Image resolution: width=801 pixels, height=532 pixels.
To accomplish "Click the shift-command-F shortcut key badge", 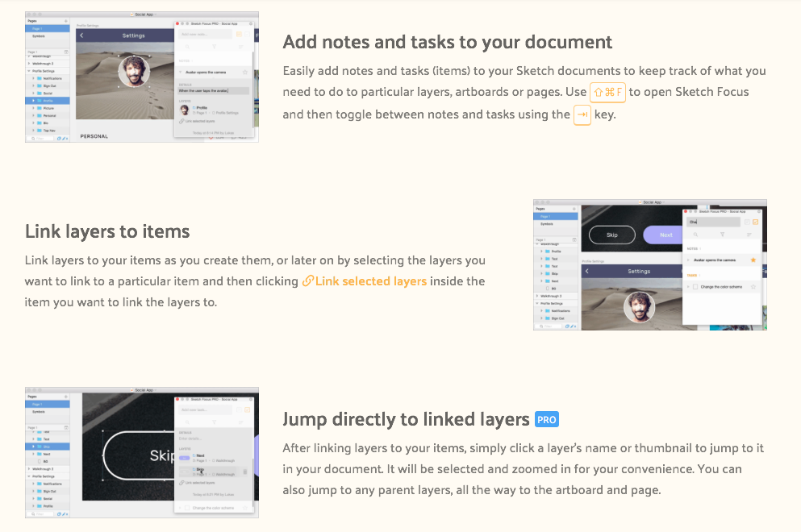I will click(607, 93).
